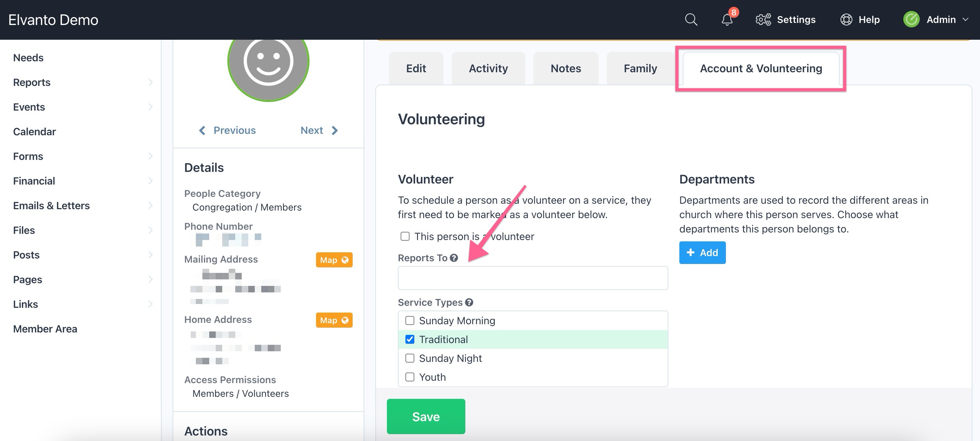Screen dimensions: 980x441
Task: Click 'Members / Volunteers' permissions text
Action: point(240,393)
